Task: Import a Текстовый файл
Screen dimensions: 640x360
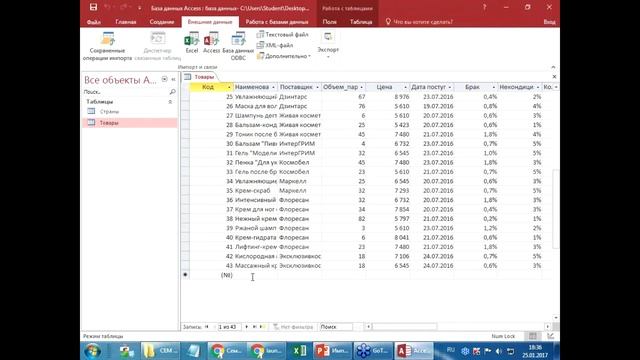Action: pyautogui.click(x=282, y=35)
